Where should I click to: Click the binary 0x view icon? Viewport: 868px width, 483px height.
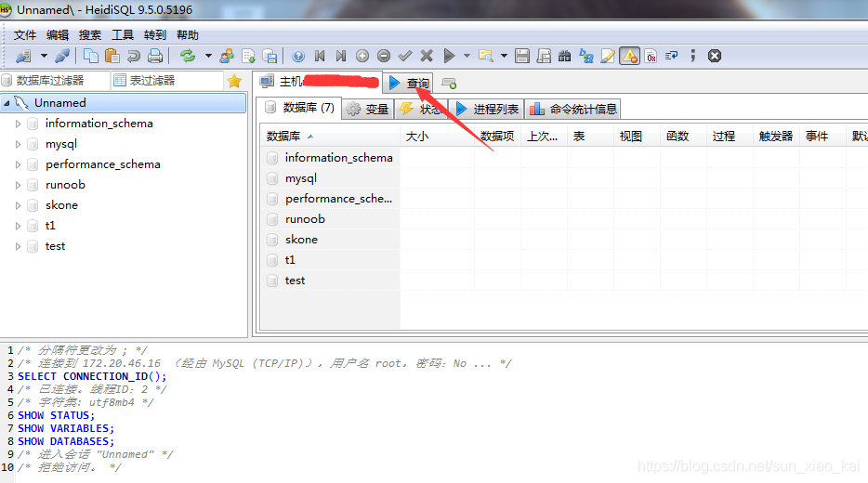coord(651,56)
